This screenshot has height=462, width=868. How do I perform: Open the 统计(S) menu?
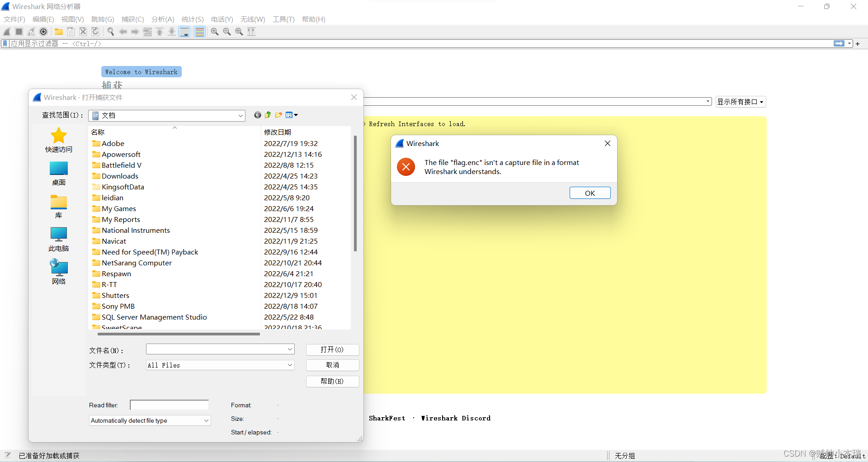[193, 19]
